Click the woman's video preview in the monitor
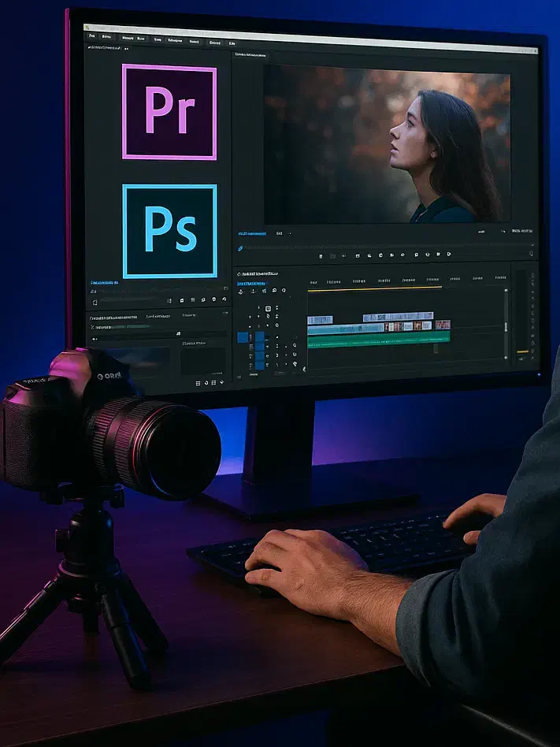Viewport: 560px width, 747px height. coord(387,144)
